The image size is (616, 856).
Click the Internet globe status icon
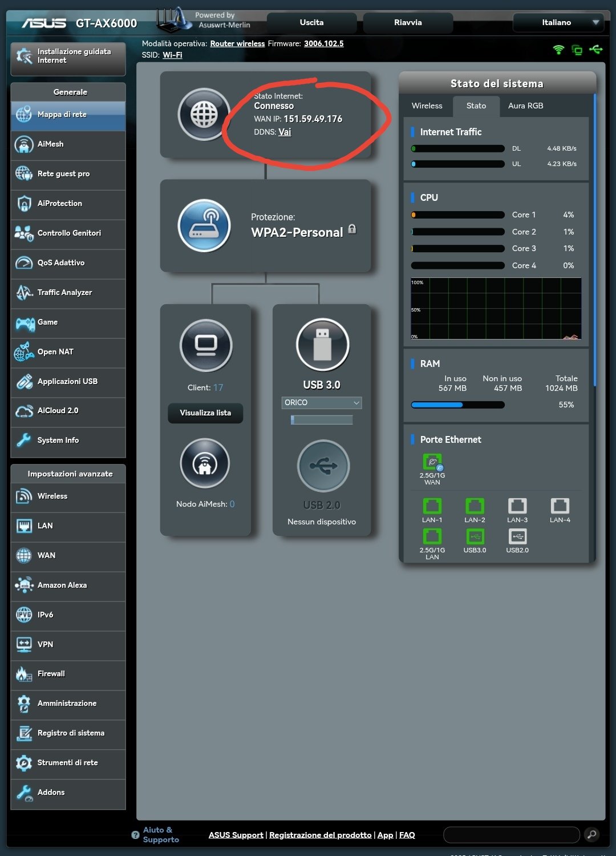click(204, 115)
